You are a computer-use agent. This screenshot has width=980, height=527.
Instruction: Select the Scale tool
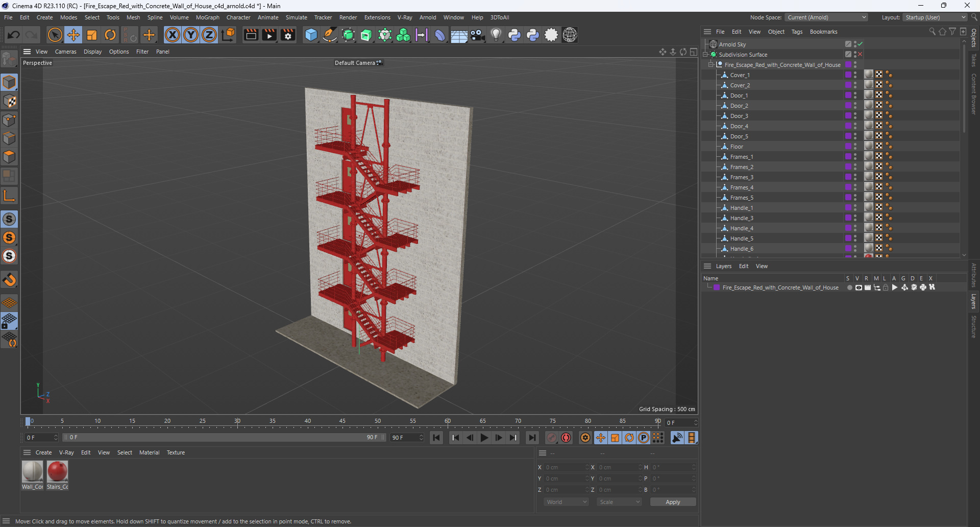point(92,35)
